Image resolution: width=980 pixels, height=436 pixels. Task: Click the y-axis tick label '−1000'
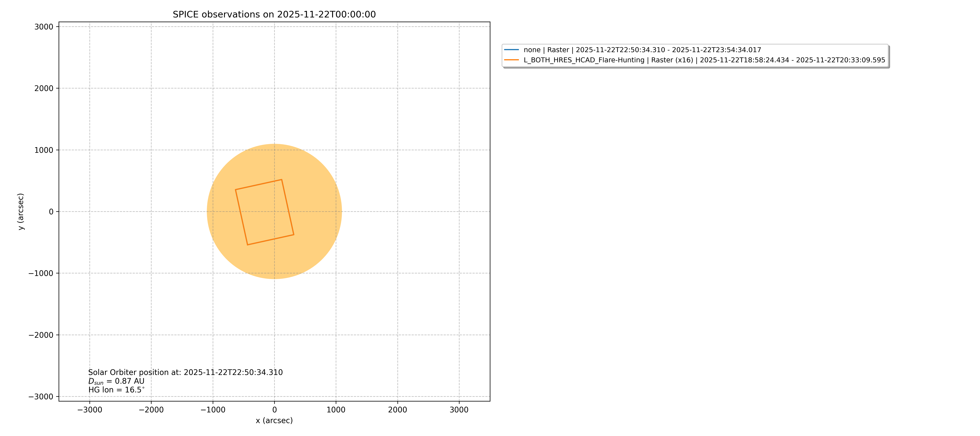[x=41, y=273]
